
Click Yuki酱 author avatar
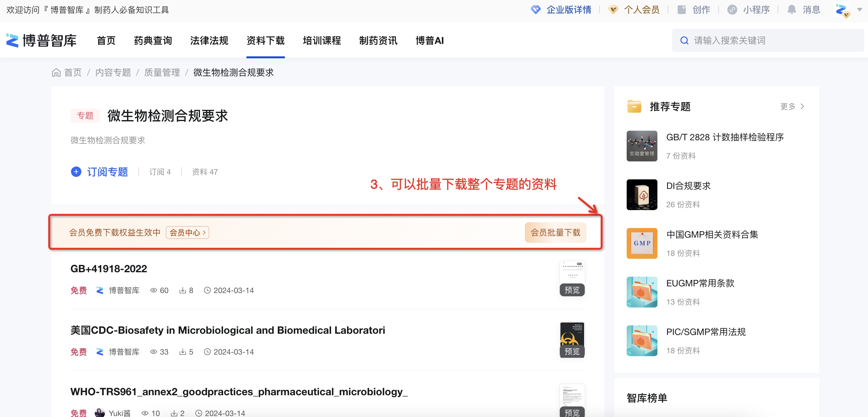tap(100, 413)
